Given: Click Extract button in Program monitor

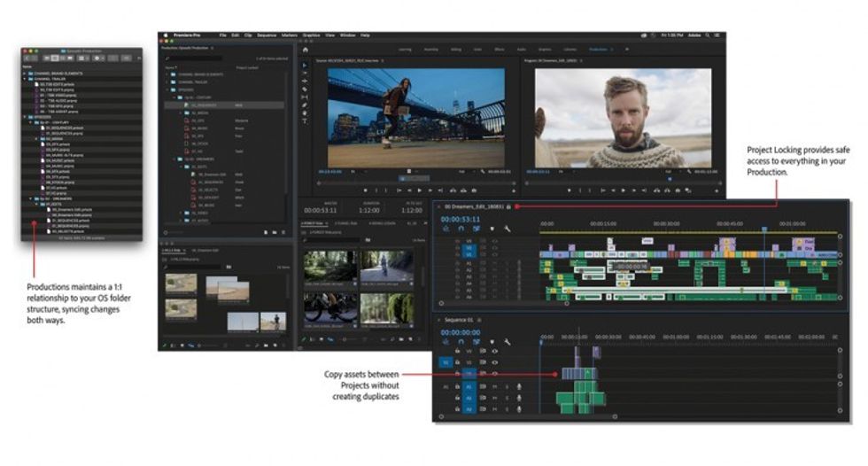Looking at the screenshot, I should pyautogui.click(x=667, y=190).
